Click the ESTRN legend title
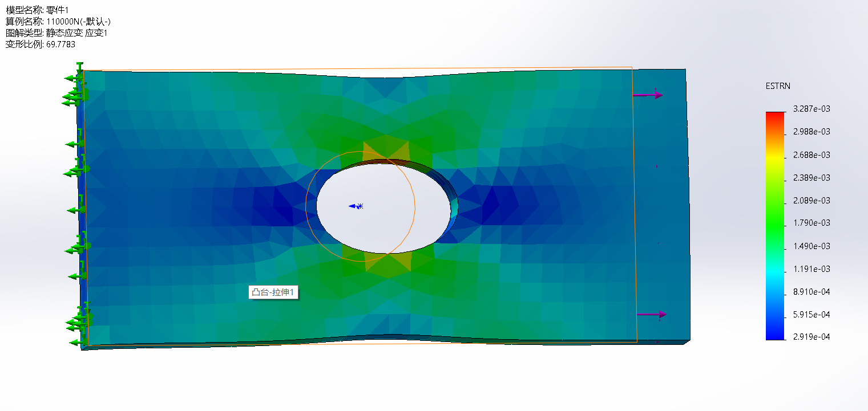 [778, 86]
